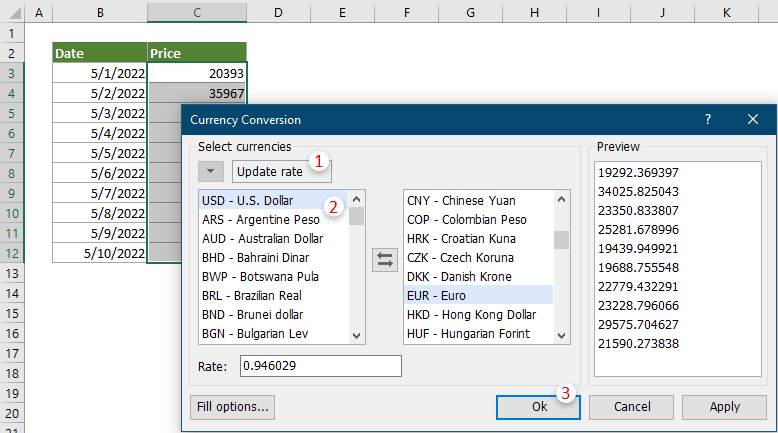The width and height of the screenshot is (778, 433).
Task: Click the swap currencies arrows icon
Action: tap(385, 260)
